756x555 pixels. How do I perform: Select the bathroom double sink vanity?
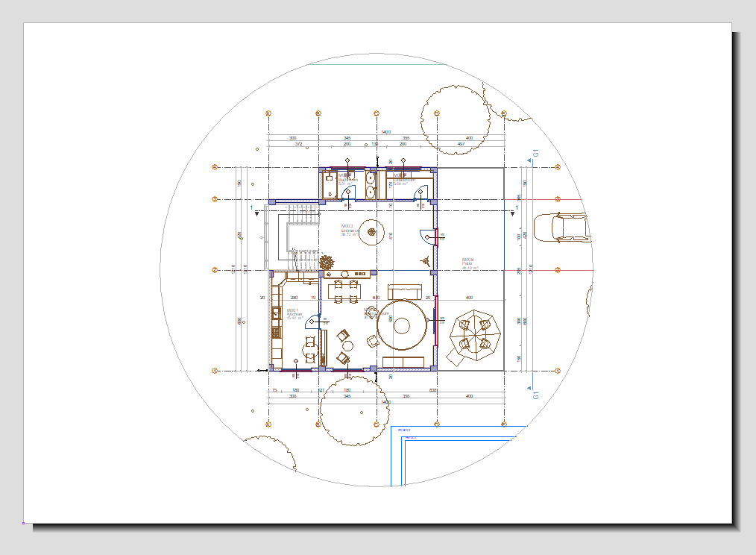point(371,184)
